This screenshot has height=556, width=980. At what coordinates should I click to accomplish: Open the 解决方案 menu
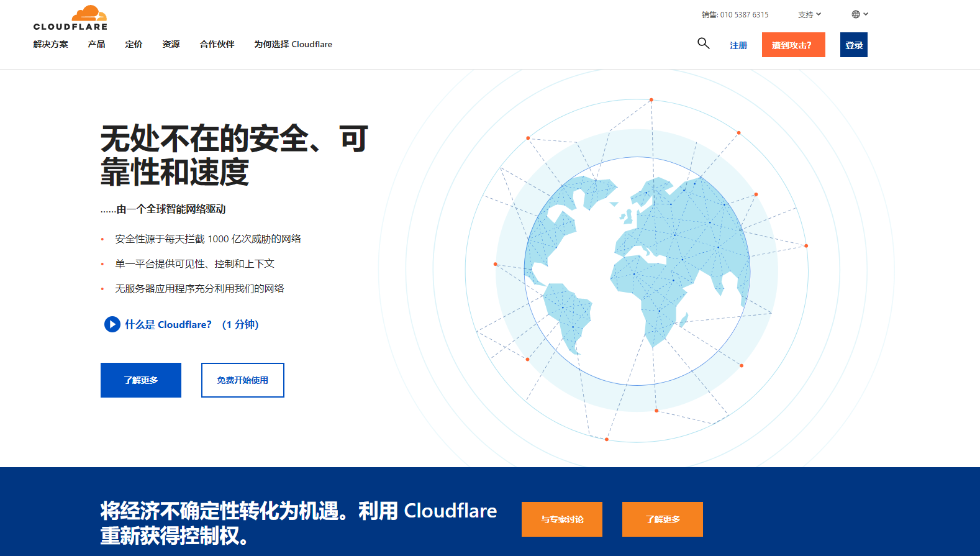pos(51,44)
